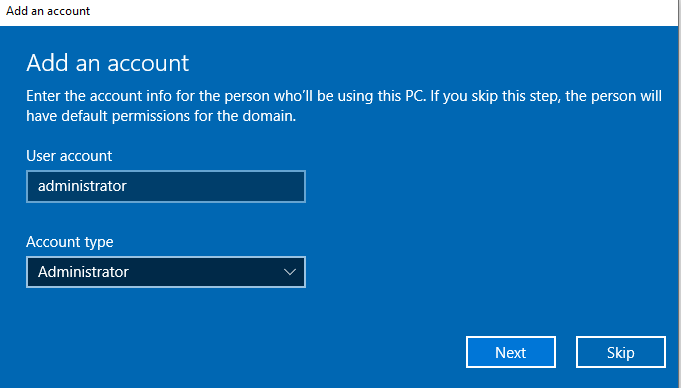Image resolution: width=681 pixels, height=388 pixels.
Task: Click the 'Account type' field label
Action: [69, 242]
